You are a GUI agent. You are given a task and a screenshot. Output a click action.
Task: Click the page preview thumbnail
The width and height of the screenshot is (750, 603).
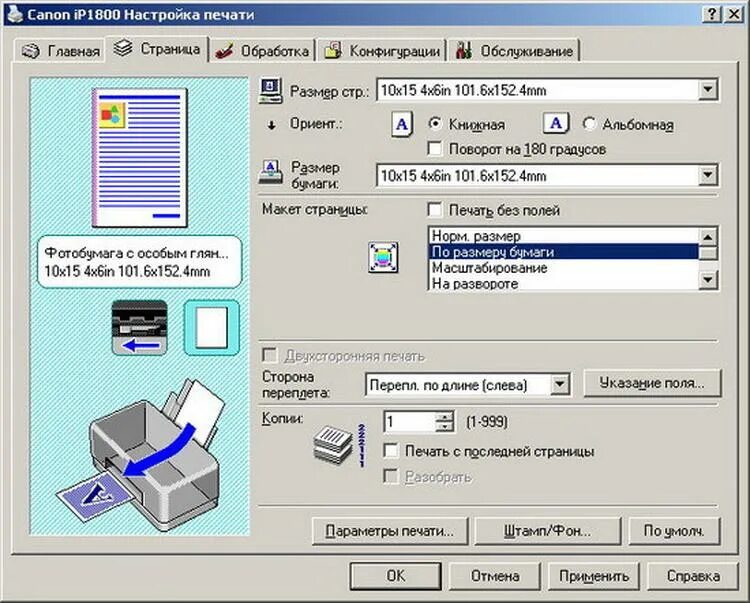[140, 157]
